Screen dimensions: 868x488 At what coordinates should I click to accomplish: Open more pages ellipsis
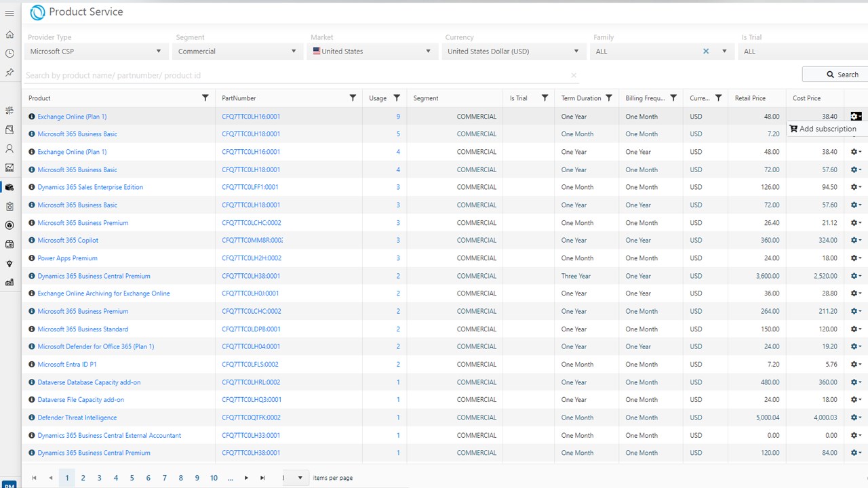(231, 478)
